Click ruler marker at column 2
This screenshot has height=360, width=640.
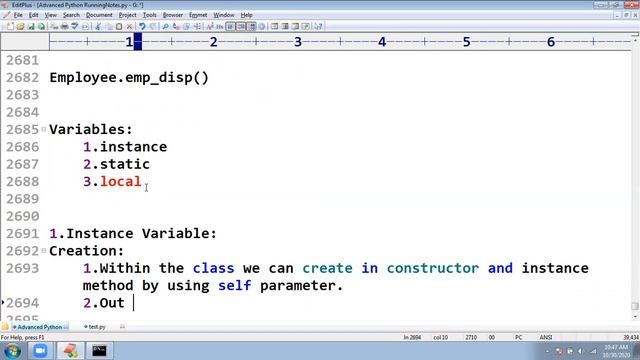213,42
